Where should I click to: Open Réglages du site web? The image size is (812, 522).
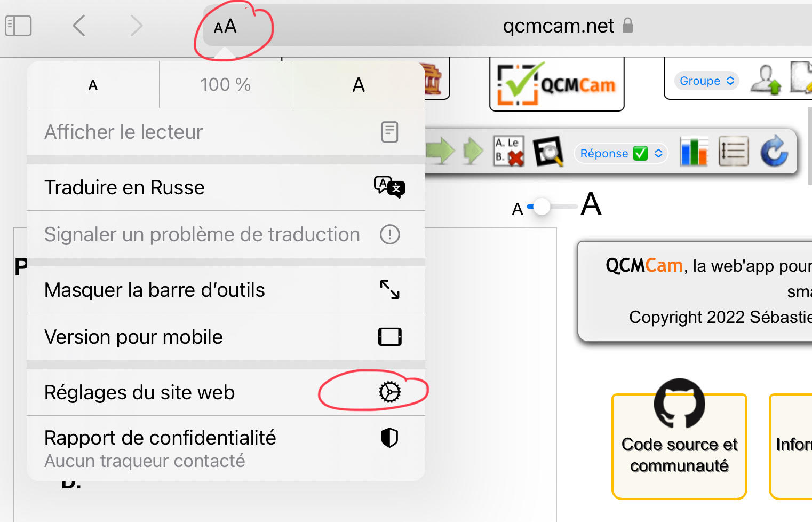point(226,392)
